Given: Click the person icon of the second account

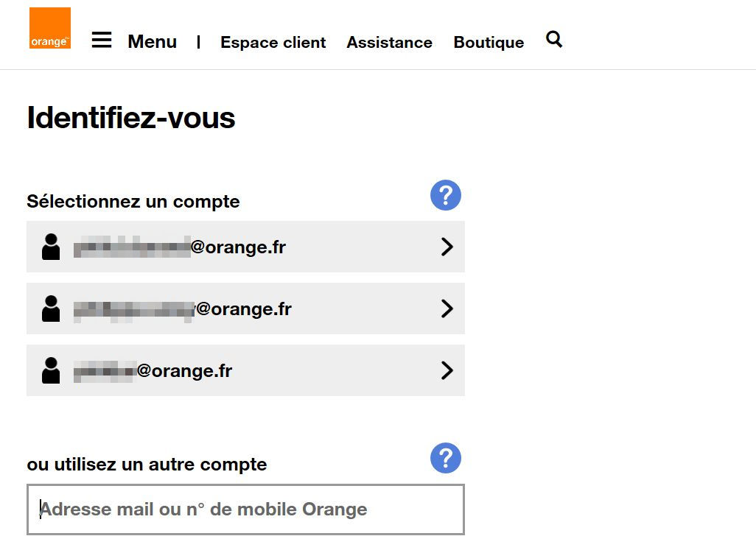Looking at the screenshot, I should (51, 309).
